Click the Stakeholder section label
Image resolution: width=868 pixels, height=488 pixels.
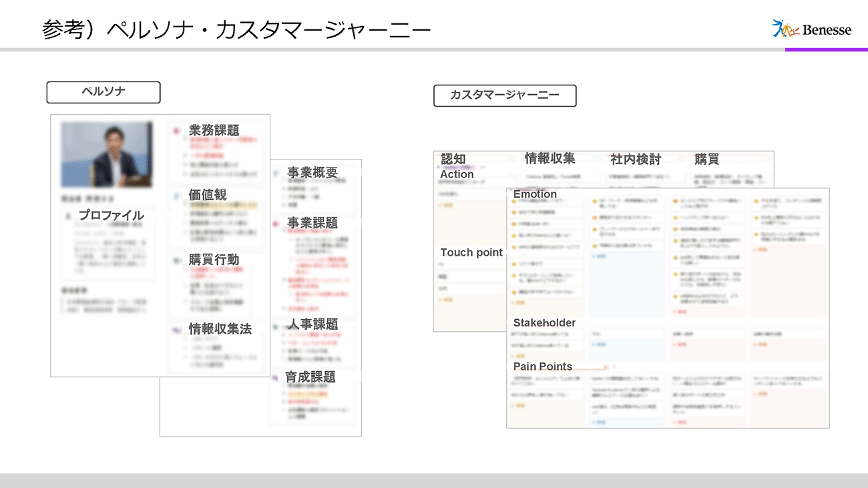pos(544,323)
